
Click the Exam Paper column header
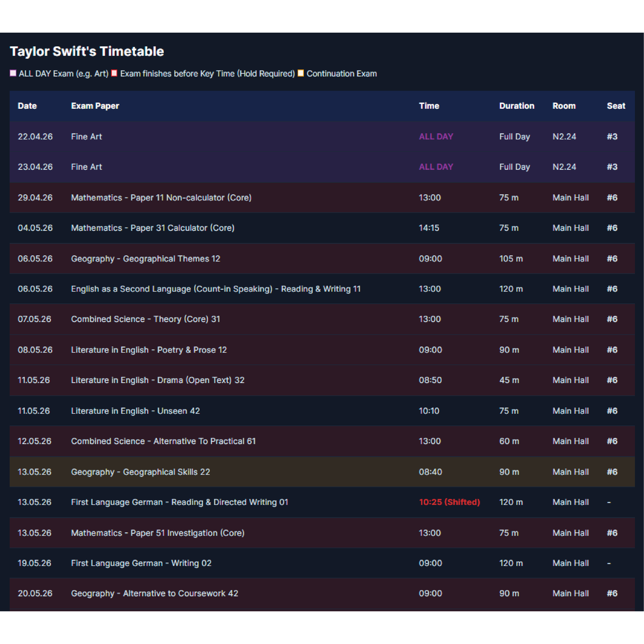[95, 106]
